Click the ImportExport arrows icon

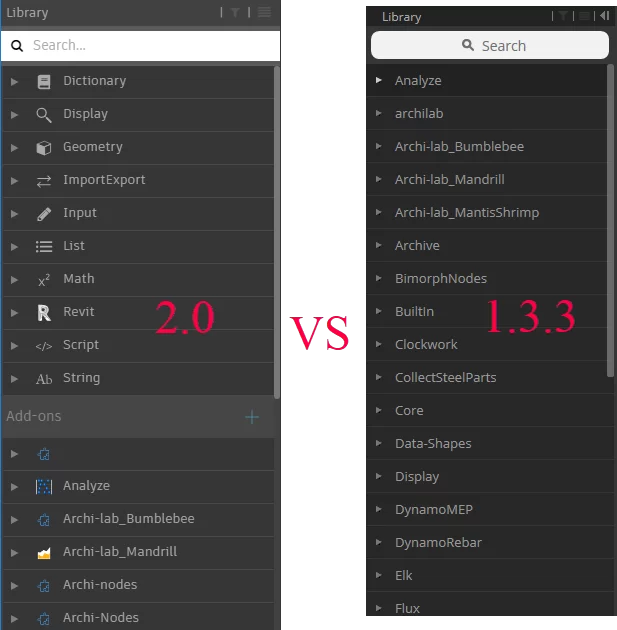pos(44,181)
